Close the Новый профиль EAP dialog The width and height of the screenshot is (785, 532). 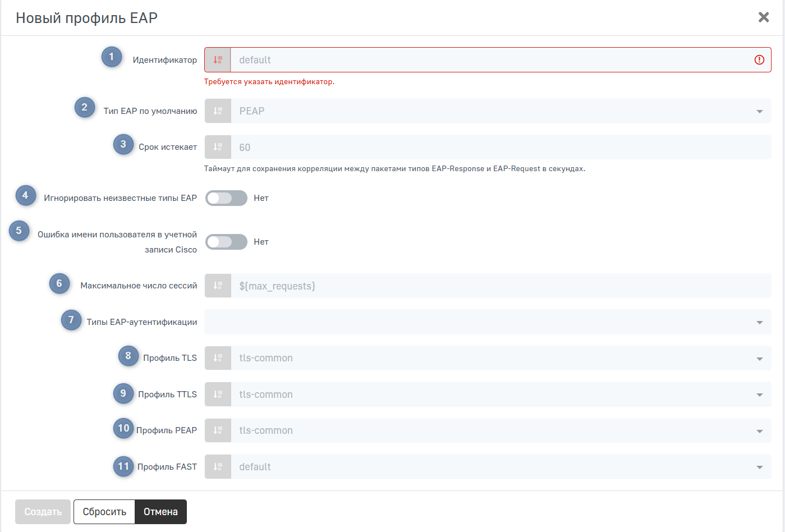click(764, 17)
